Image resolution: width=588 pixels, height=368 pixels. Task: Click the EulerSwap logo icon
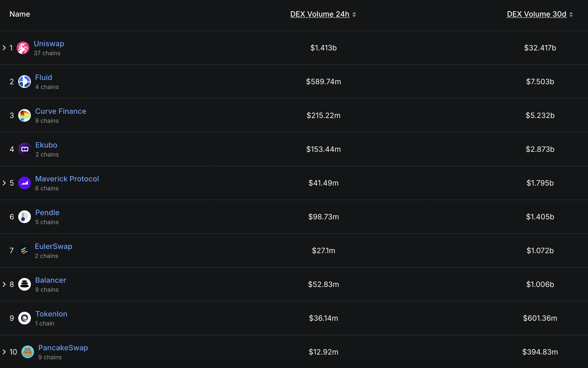click(24, 250)
